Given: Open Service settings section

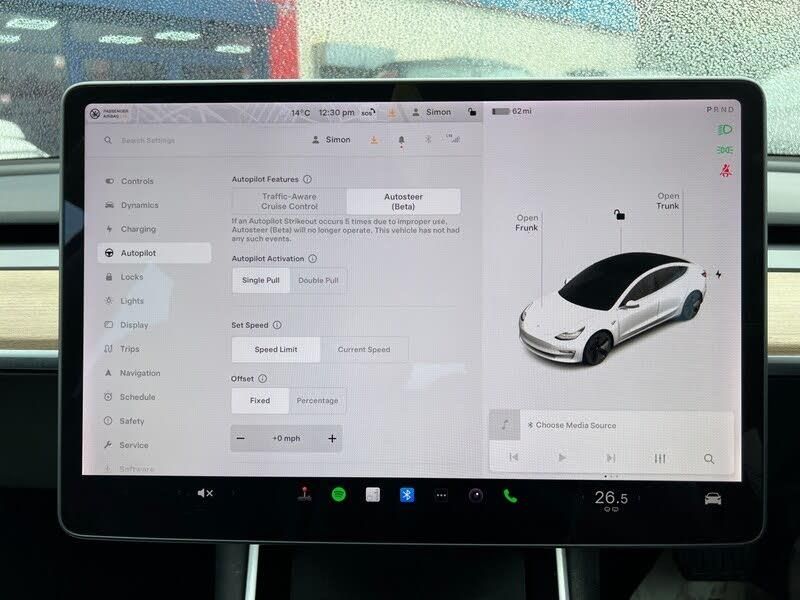Looking at the screenshot, I should [x=154, y=445].
